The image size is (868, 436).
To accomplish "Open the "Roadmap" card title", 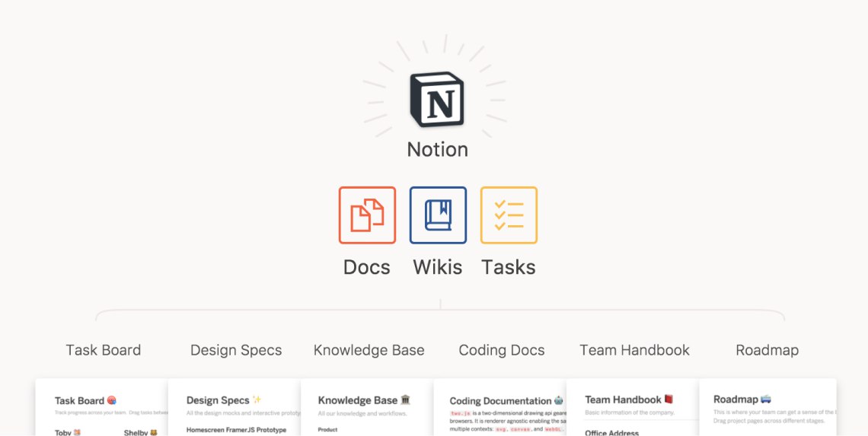I will click(736, 399).
